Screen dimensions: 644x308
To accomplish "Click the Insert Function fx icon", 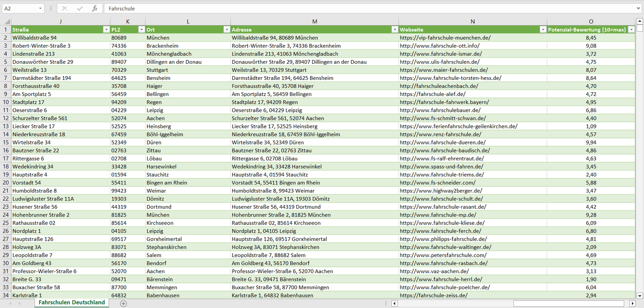I will (x=94, y=8).
